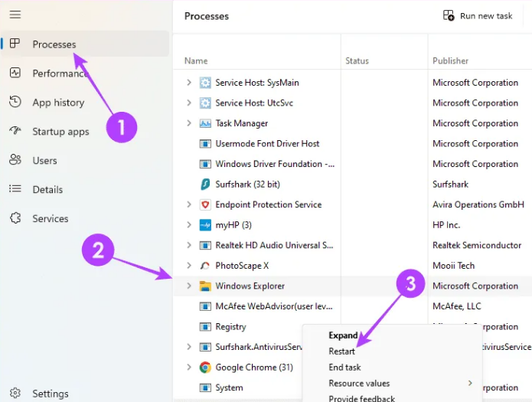532x402 pixels.
Task: Click the myHP app icon
Action: pyautogui.click(x=205, y=225)
